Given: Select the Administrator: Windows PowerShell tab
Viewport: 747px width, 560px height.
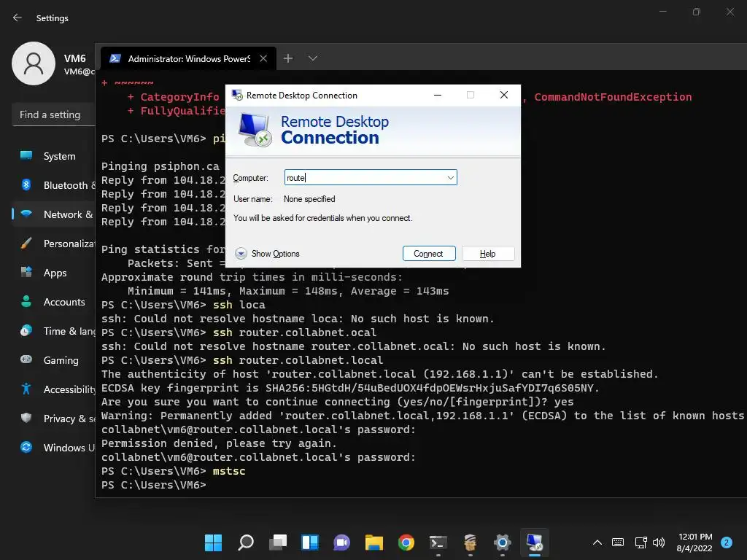Looking at the screenshot, I should (x=188, y=58).
